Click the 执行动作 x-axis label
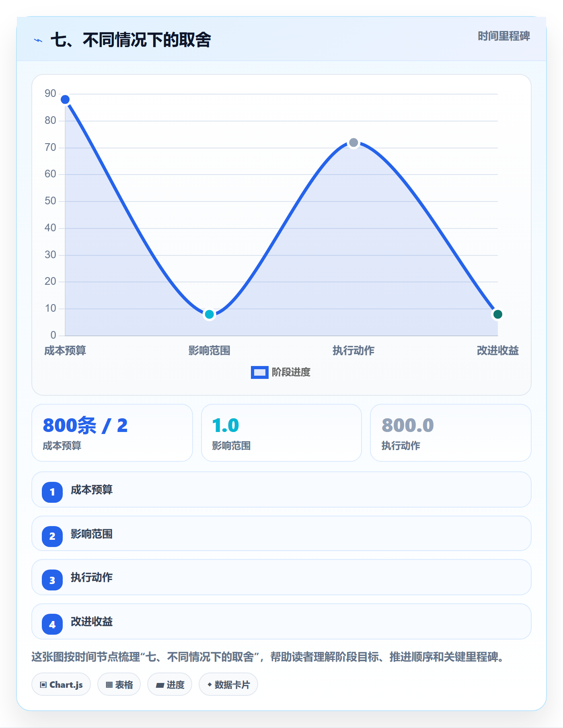 [x=353, y=351]
